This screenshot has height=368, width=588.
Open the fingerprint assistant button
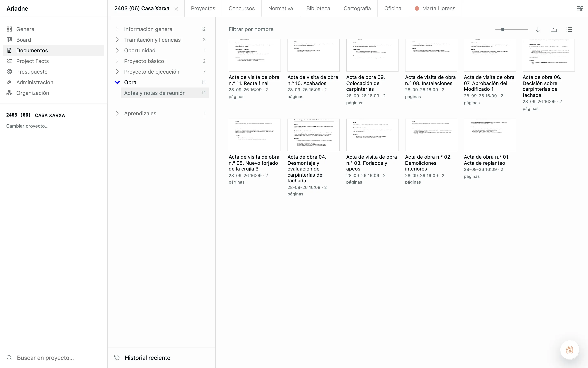[x=569, y=350]
